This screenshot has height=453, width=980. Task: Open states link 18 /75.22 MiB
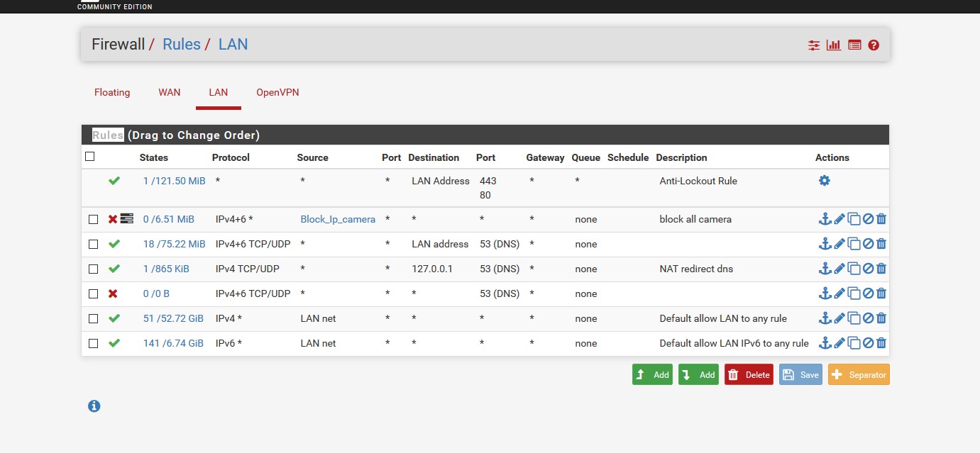pos(174,244)
